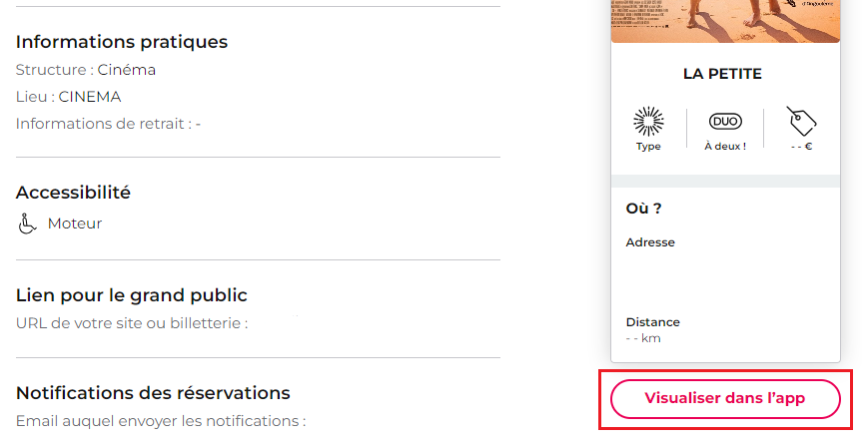868x448 pixels.
Task: Click the Notifications des réservations heading
Action: 154,393
